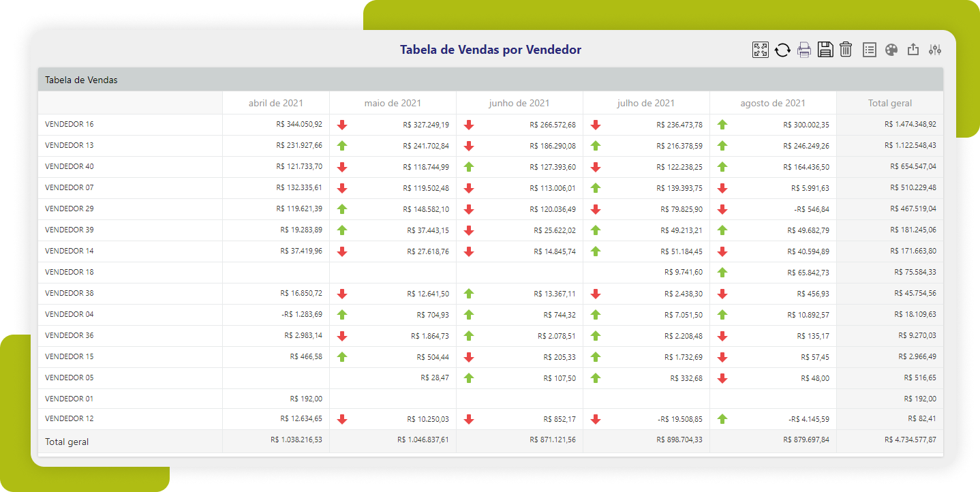Select the junho de 2021 column header
980x492 pixels.
(519, 103)
